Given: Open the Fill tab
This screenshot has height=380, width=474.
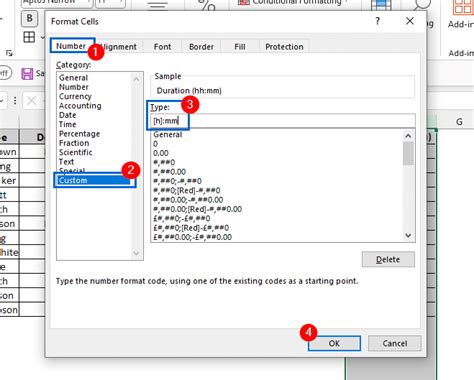Looking at the screenshot, I should pos(240,47).
